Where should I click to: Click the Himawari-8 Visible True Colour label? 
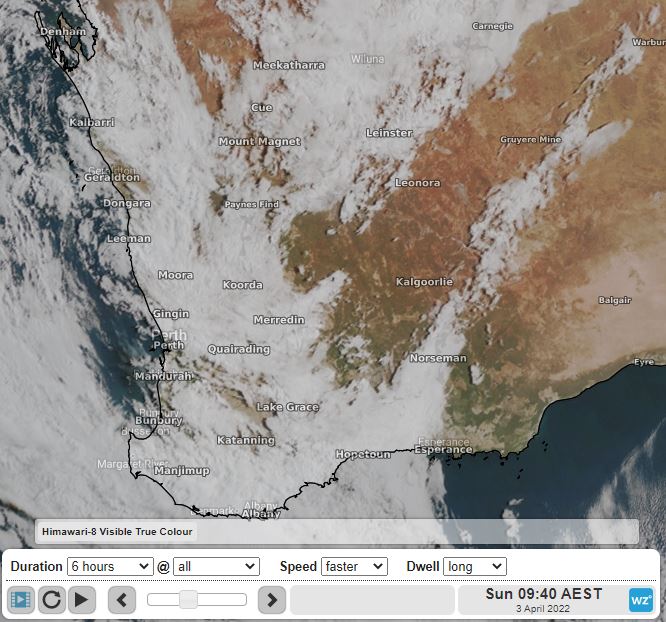(x=117, y=532)
